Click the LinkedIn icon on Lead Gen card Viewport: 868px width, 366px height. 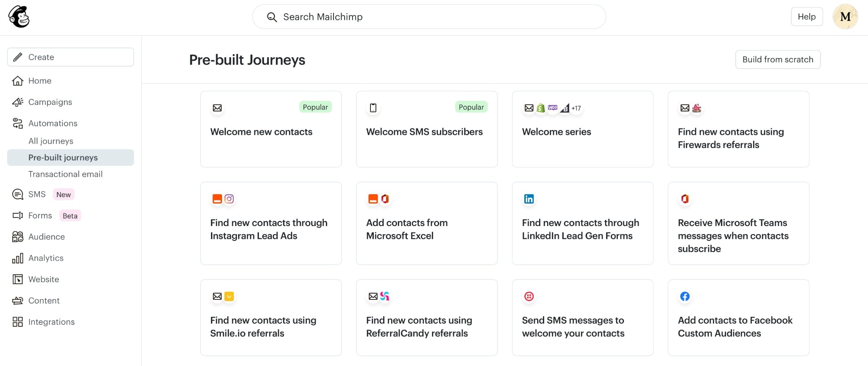pos(529,199)
